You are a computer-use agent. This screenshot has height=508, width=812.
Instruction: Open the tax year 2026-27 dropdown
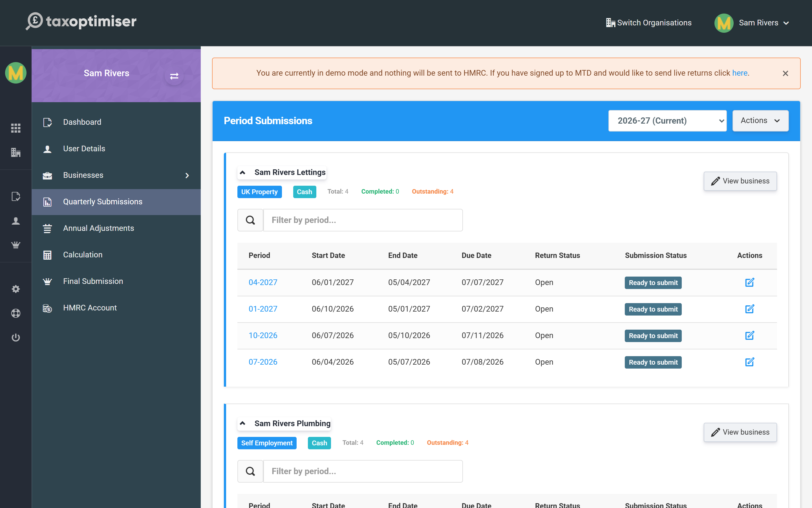coord(667,121)
